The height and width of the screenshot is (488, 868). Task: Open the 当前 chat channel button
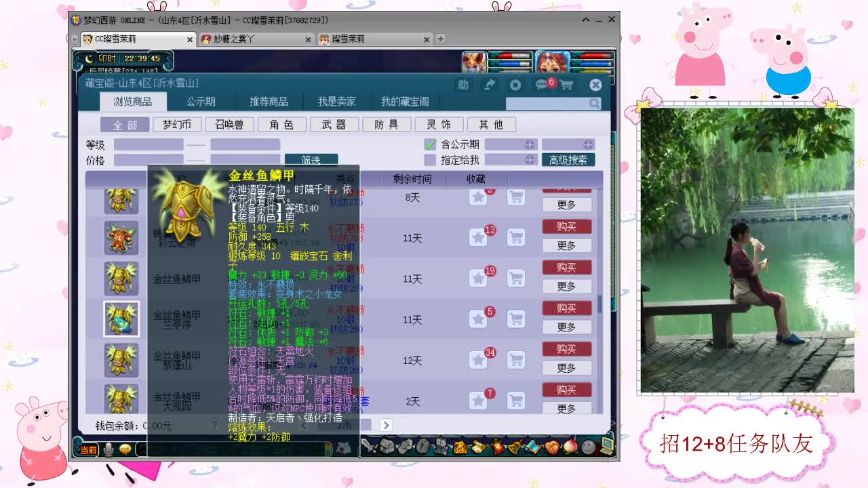(88, 449)
